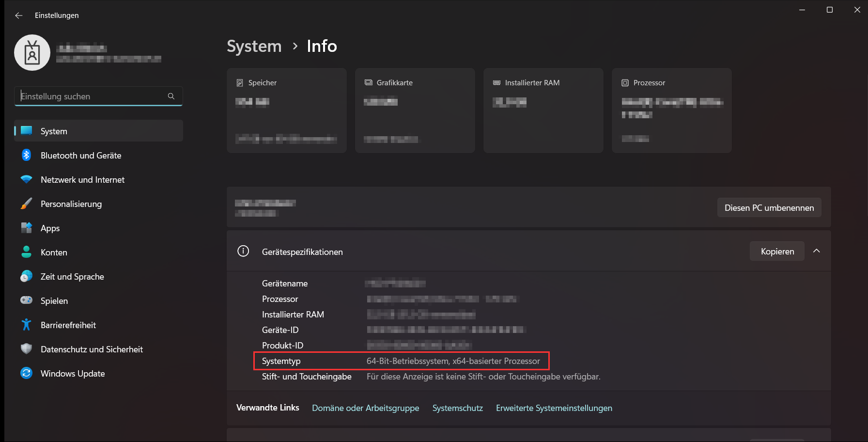Viewport: 868px width, 442px height.
Task: Open the Apps settings page
Action: click(x=50, y=228)
